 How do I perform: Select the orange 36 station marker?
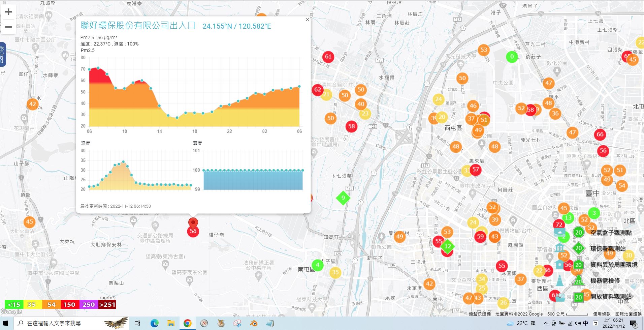[555, 113]
